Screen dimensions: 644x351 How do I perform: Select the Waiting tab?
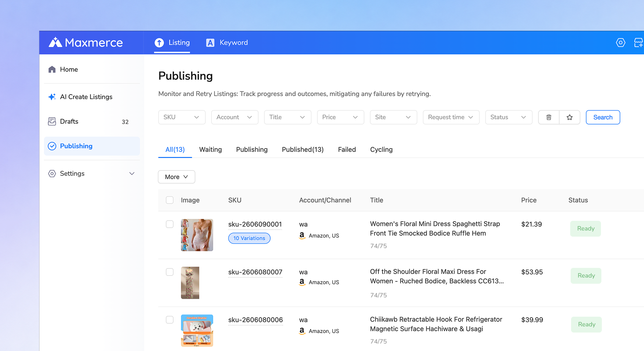tap(210, 150)
